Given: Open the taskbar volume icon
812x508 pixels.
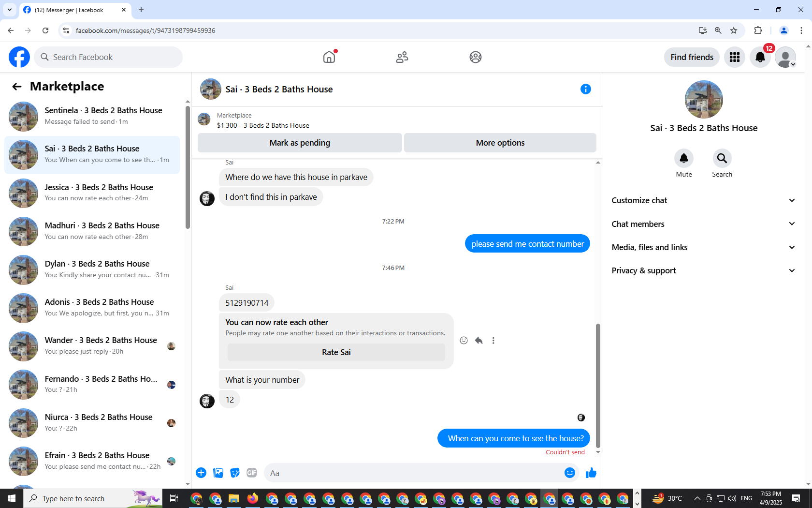Looking at the screenshot, I should click(x=732, y=498).
